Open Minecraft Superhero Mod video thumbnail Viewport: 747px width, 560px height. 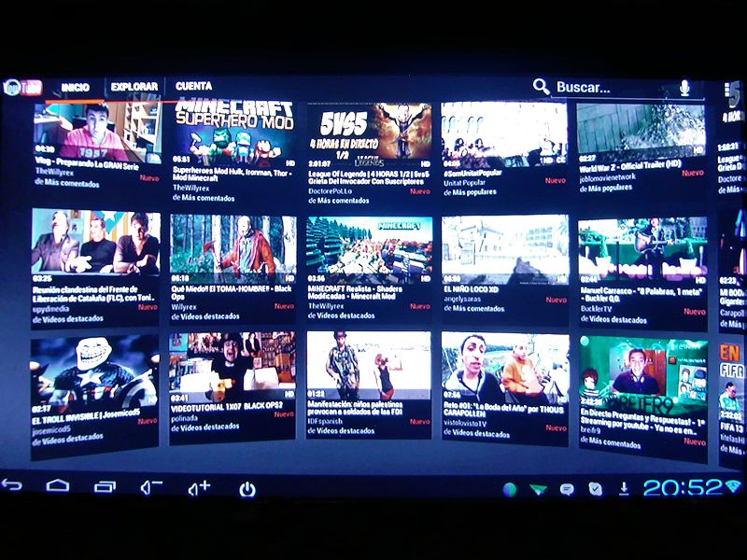[233, 133]
